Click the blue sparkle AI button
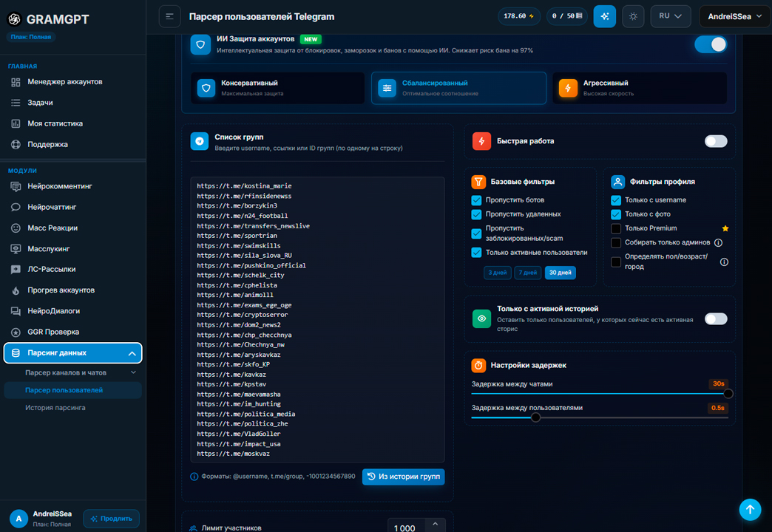The width and height of the screenshot is (772, 532). [x=605, y=16]
